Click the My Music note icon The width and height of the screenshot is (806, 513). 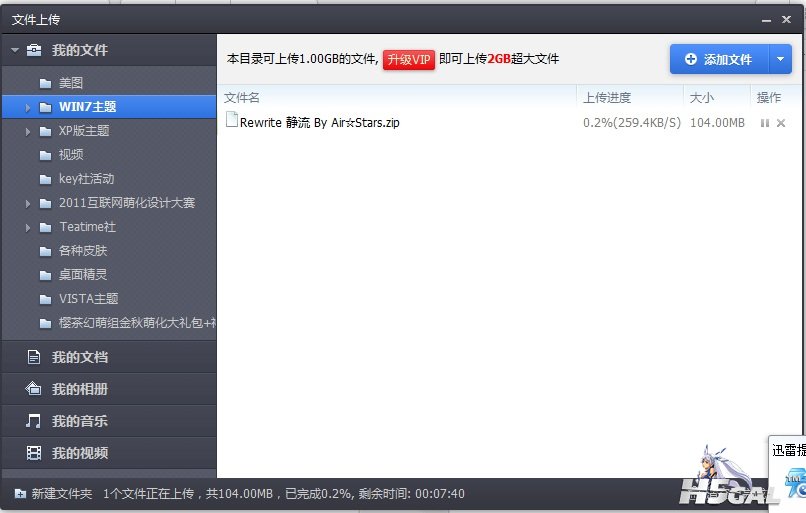point(34,421)
